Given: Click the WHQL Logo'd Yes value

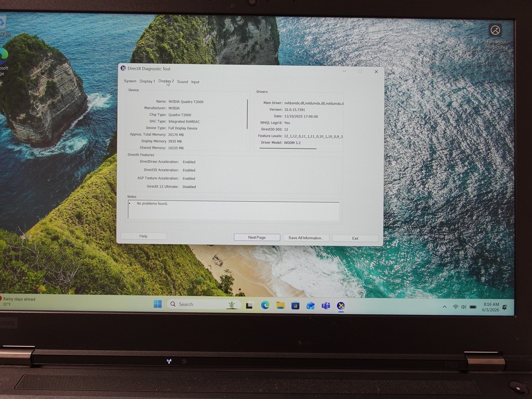Looking at the screenshot, I should tap(287, 123).
